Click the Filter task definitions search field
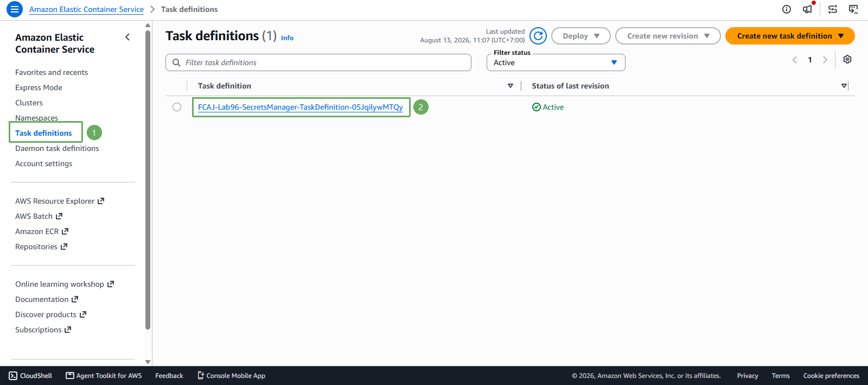This screenshot has width=868, height=385. point(318,62)
